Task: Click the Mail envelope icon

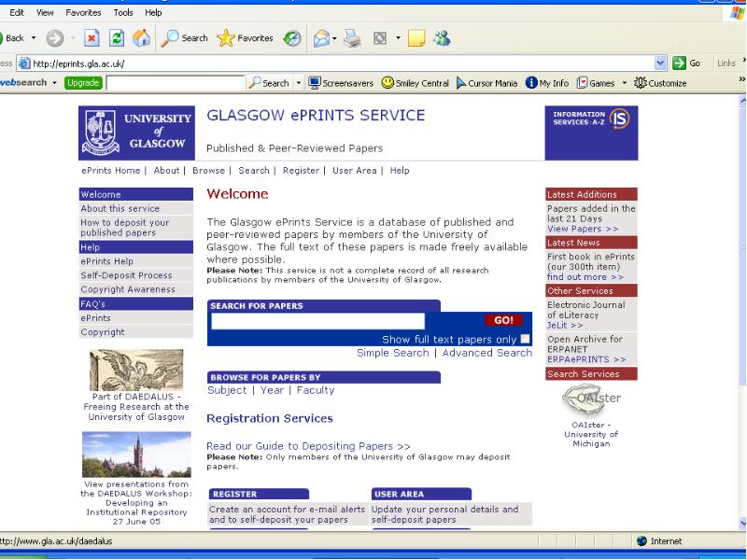Action: [321, 38]
